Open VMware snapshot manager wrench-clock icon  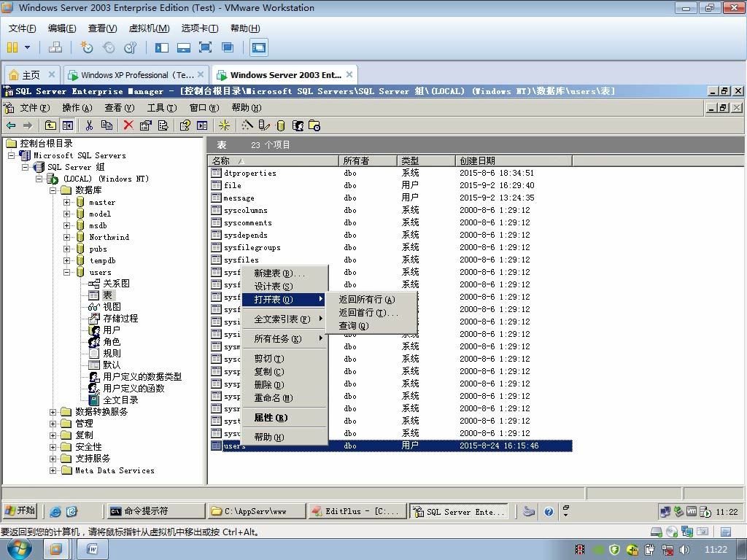pos(130,47)
